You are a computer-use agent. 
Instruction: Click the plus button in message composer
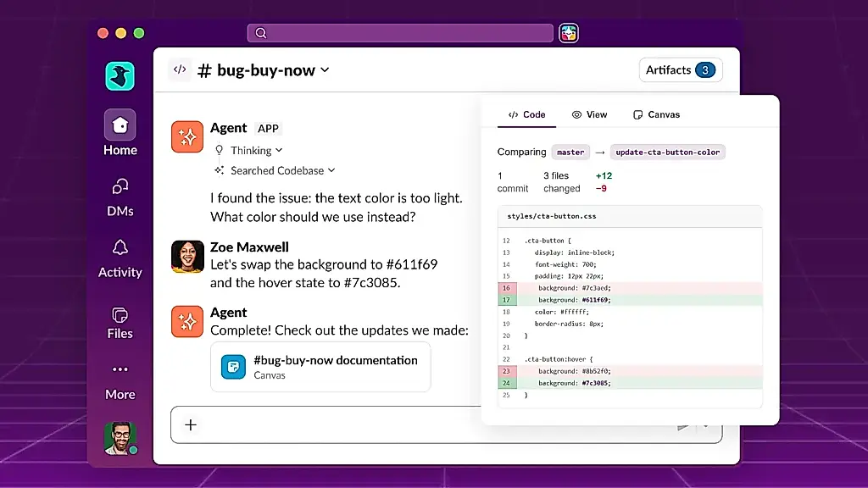point(191,425)
